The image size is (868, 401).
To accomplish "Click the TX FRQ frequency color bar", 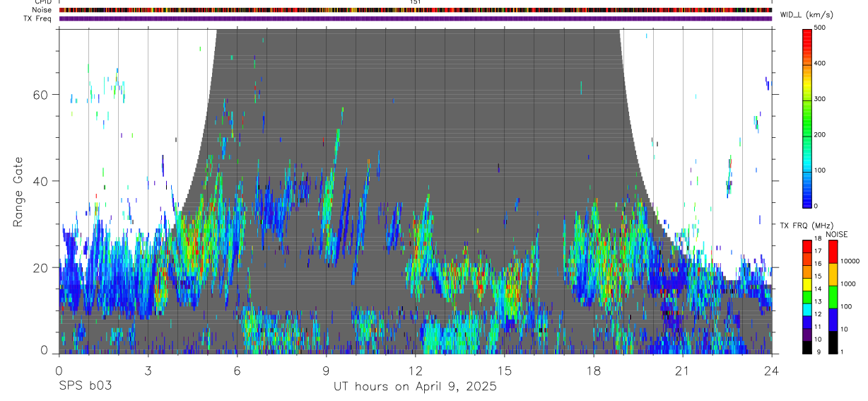I will [x=807, y=296].
